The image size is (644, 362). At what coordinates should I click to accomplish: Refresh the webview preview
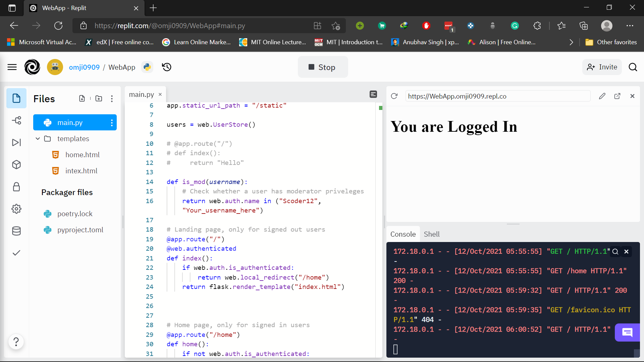click(x=394, y=96)
